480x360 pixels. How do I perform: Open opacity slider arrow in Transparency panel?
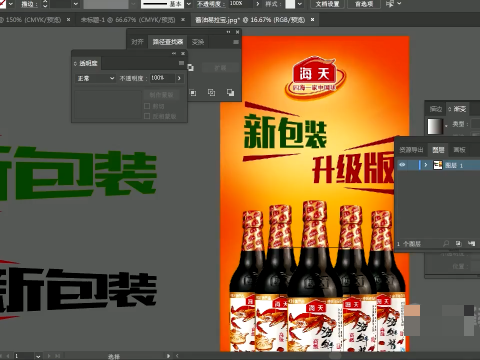tap(179, 78)
